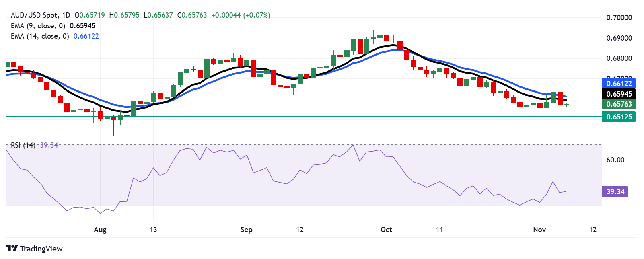Click the Oct label on time axis
Screen dimensions: 644x259
pos(386,230)
